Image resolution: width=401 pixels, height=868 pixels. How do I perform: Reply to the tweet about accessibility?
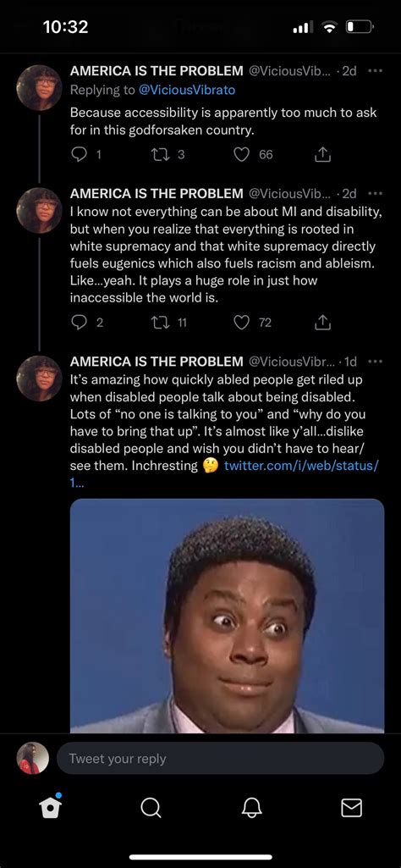79,156
